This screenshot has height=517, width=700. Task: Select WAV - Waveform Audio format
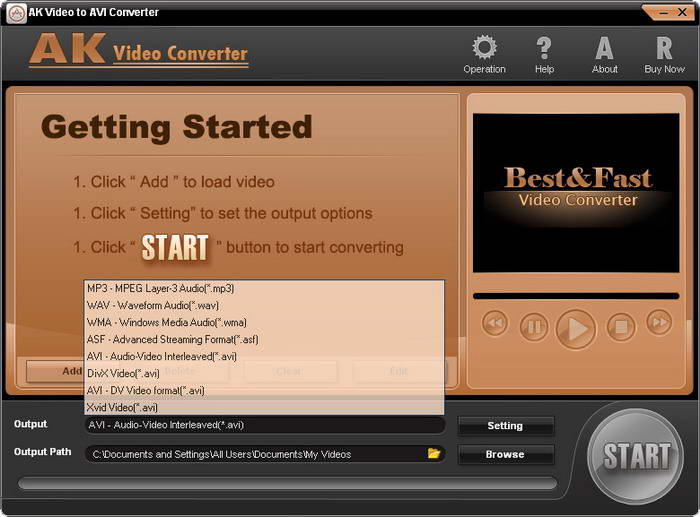(x=264, y=305)
